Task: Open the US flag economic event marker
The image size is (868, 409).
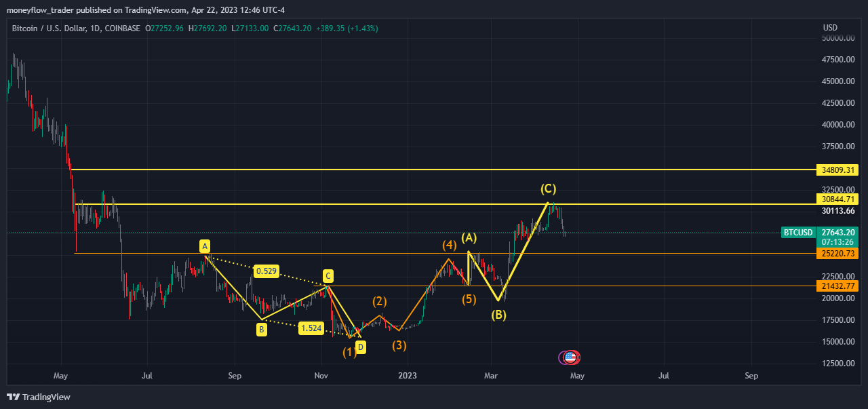Action: (x=572, y=357)
